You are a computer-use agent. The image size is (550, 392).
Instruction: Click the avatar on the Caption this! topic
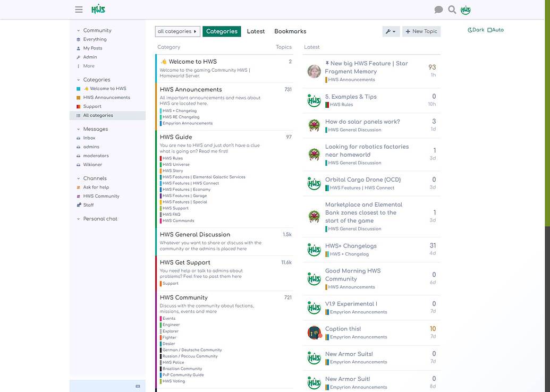[314, 333]
